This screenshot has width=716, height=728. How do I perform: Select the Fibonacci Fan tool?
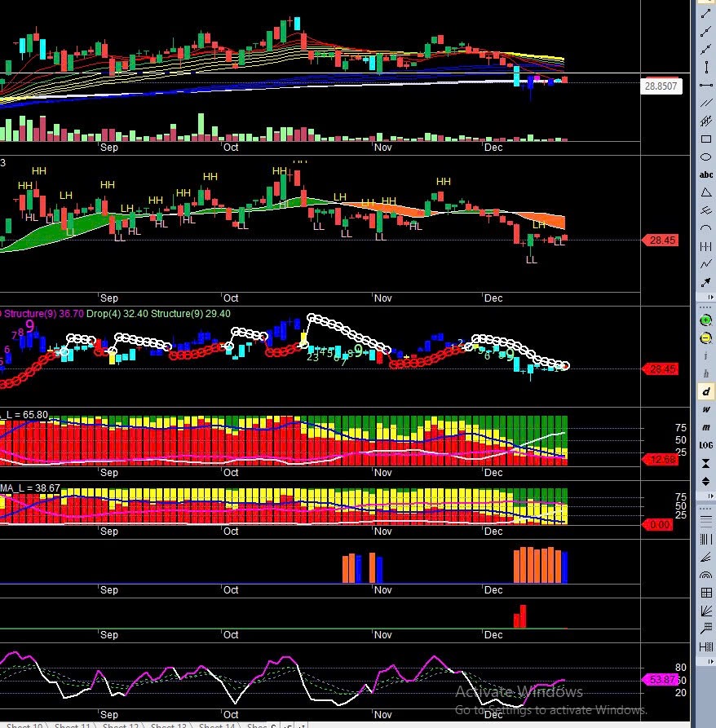pyautogui.click(x=705, y=557)
